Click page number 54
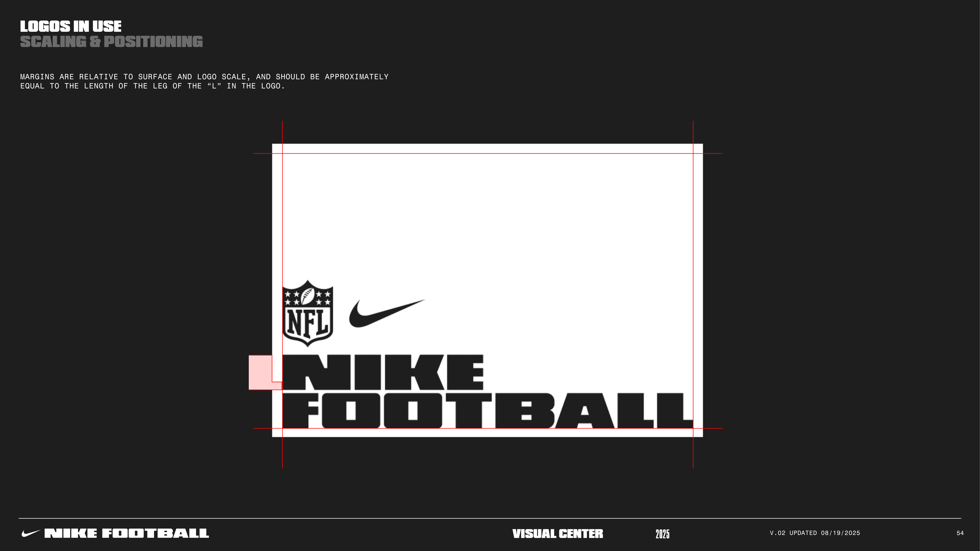 click(960, 533)
